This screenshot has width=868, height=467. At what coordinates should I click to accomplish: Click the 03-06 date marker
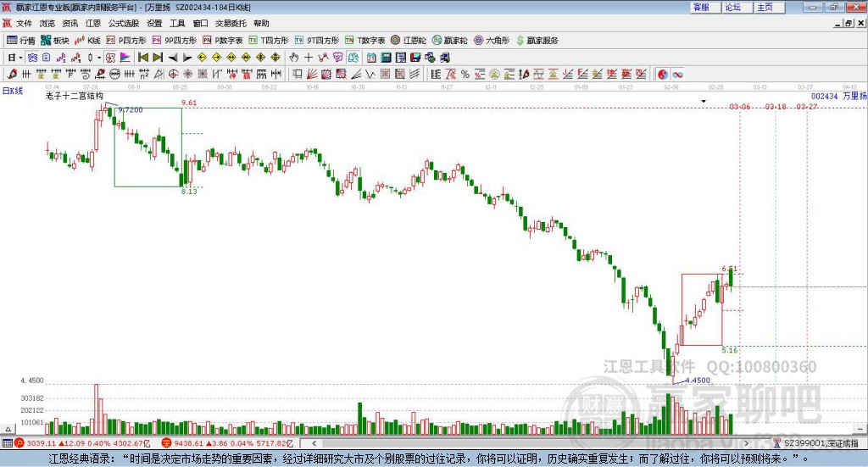(739, 106)
